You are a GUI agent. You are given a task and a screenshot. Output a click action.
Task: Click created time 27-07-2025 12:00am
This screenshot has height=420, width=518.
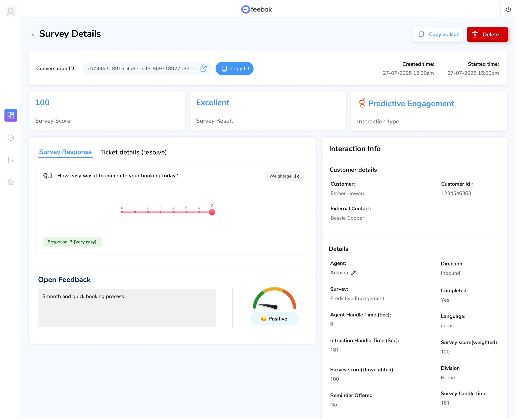408,73
